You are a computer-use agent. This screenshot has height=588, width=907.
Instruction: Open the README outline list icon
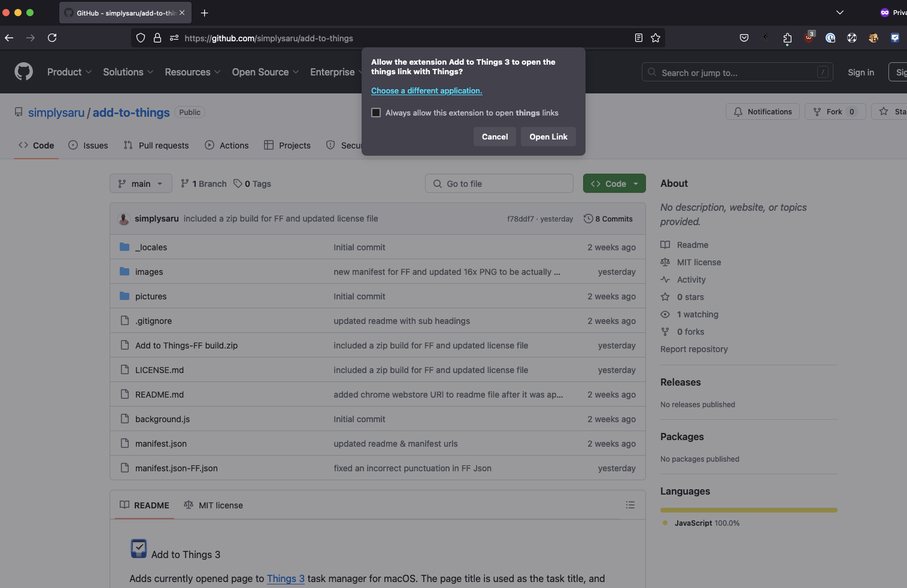coord(630,505)
